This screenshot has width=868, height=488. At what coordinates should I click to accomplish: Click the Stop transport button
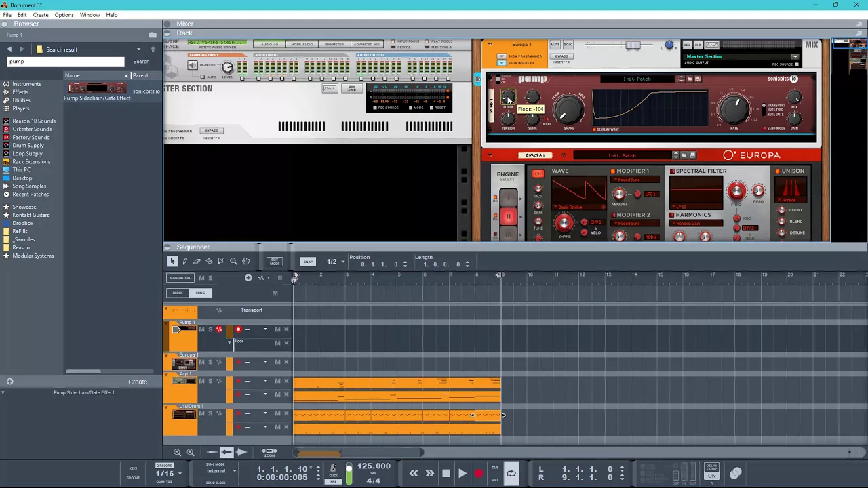pyautogui.click(x=446, y=474)
